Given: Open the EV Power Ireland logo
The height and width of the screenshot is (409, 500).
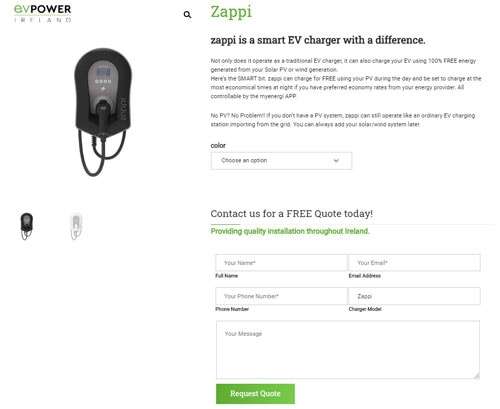Looking at the screenshot, I should (43, 13).
